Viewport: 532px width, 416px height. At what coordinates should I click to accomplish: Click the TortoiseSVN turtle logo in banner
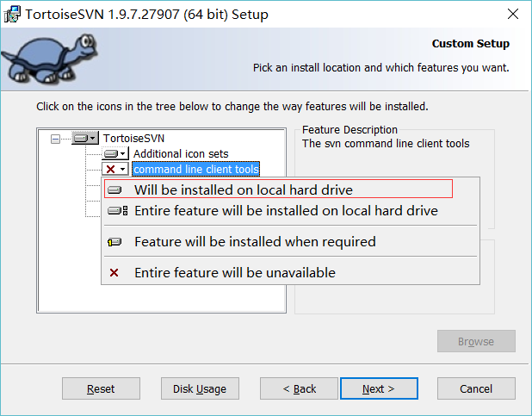(49, 59)
